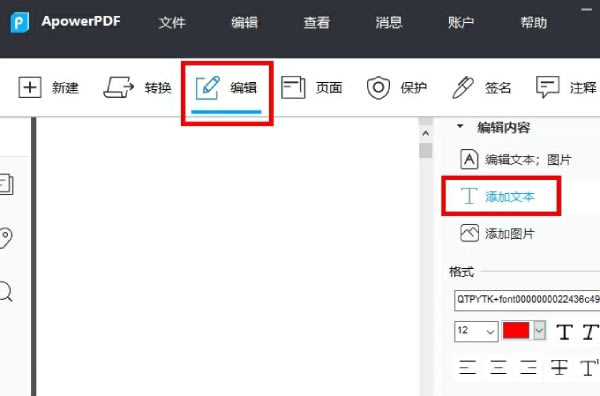Open the 注释 comment tool

click(x=566, y=88)
